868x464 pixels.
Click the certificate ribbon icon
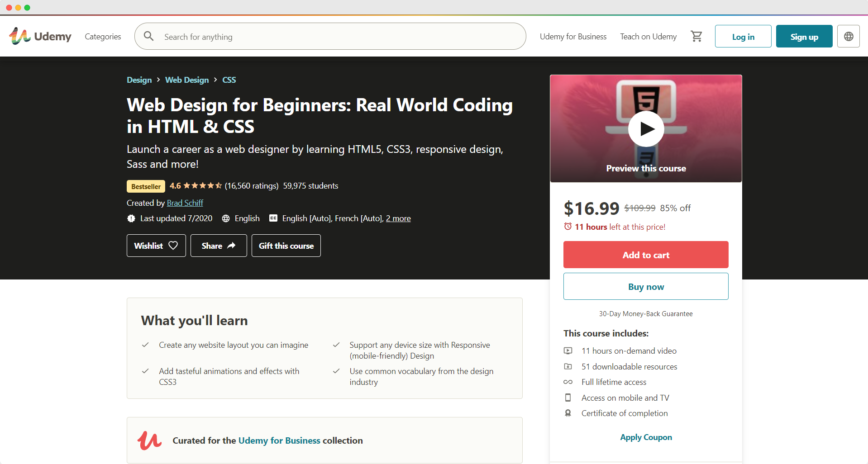[568, 413]
